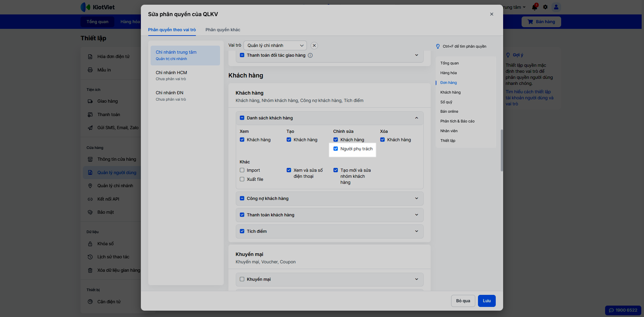Screen dimensions: 644x317
Task: Close the Sửa phân quyền dialog
Action: [492, 14]
